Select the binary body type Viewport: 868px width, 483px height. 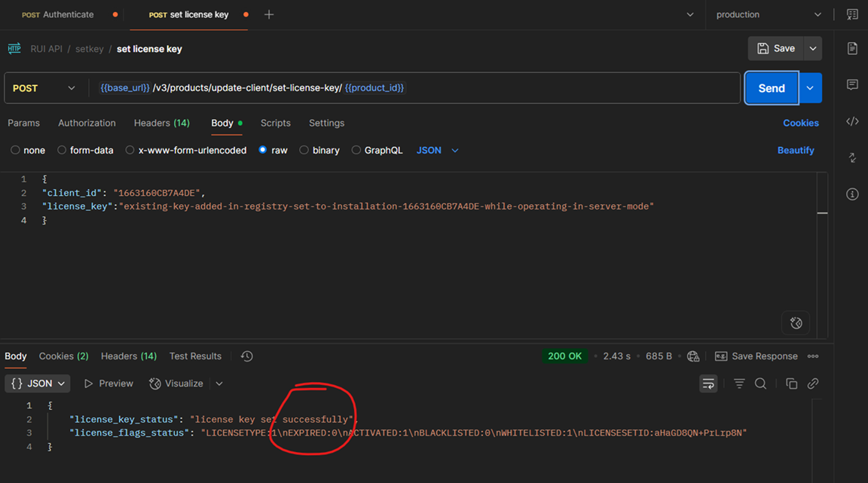(x=304, y=150)
